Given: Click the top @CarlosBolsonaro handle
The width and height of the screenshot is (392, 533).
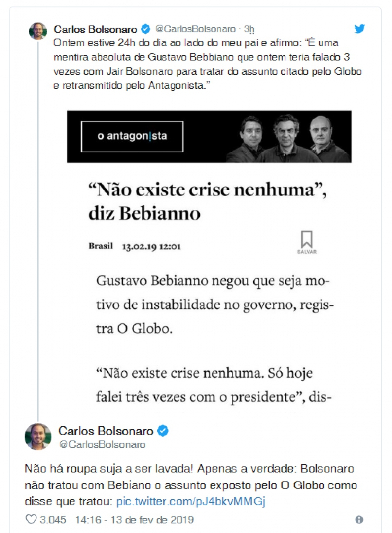Looking at the screenshot, I should tap(195, 29).
